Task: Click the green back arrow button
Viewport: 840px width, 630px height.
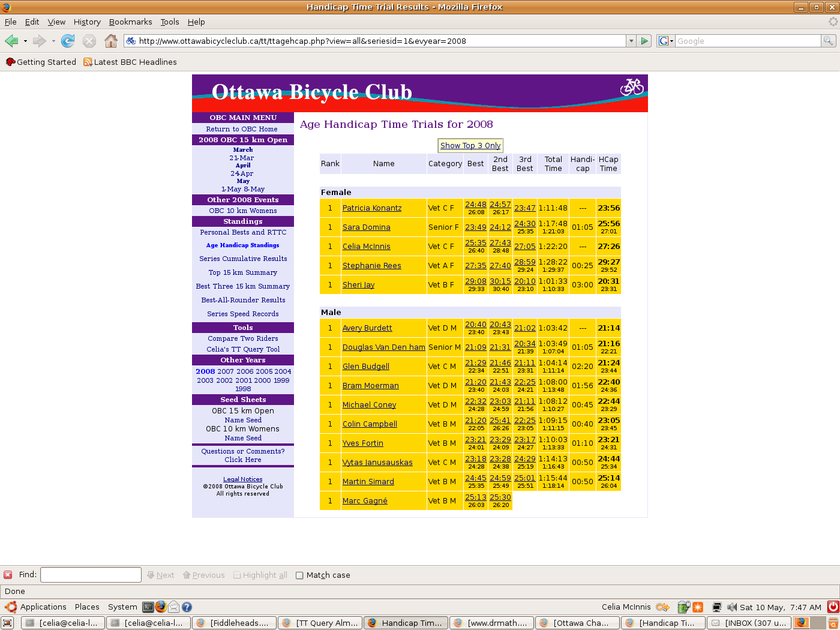Action: tap(11, 41)
